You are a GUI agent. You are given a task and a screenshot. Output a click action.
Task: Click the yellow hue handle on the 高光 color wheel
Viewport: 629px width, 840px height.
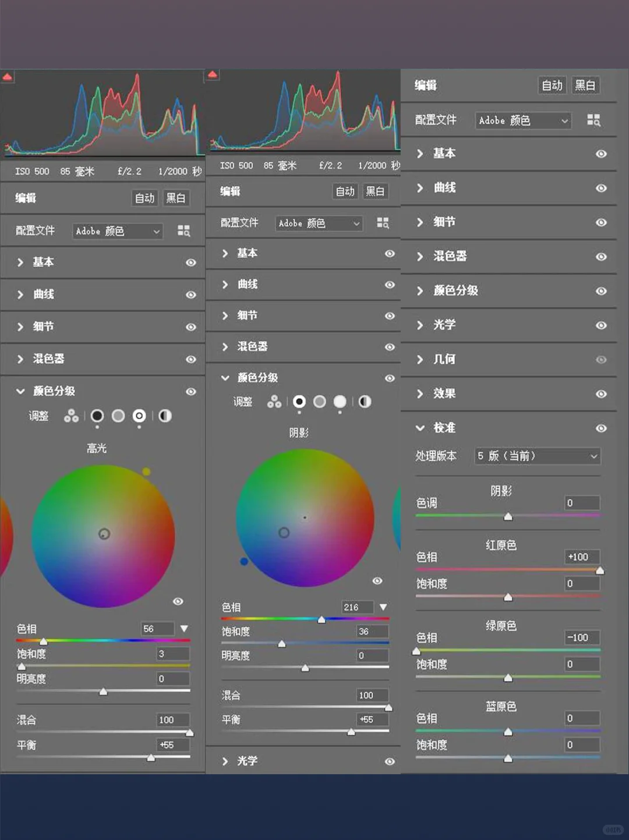[146, 472]
